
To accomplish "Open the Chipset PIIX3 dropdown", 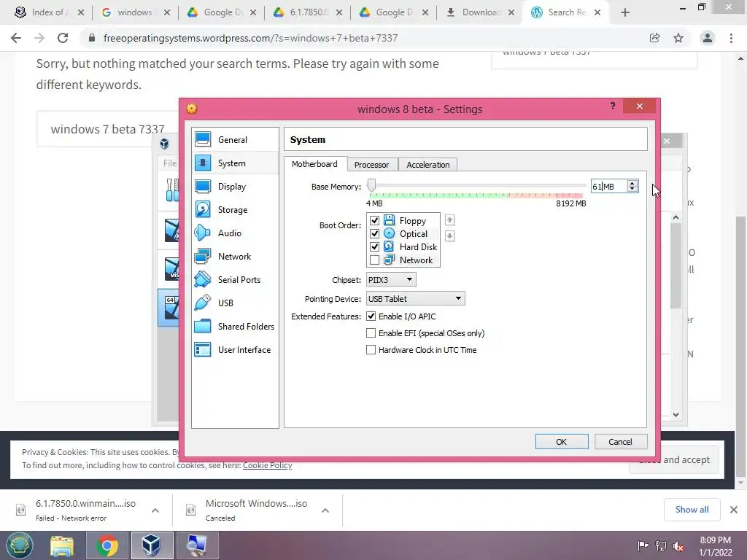I will click(391, 279).
